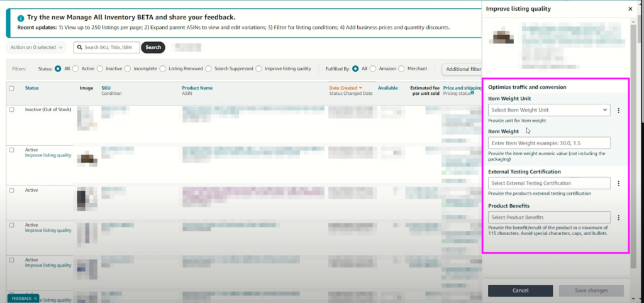Viewport: 644px width, 303px height.
Task: Select Status filter Inactive radio
Action: (100, 69)
